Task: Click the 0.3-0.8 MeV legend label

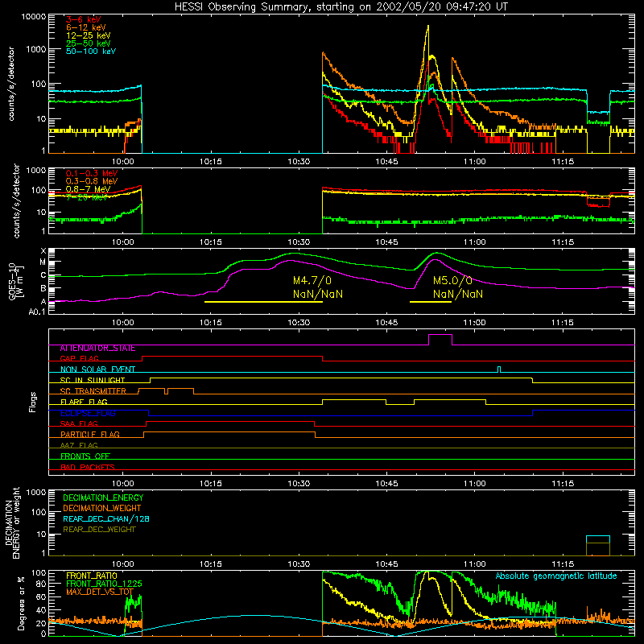Action: pyautogui.click(x=92, y=181)
